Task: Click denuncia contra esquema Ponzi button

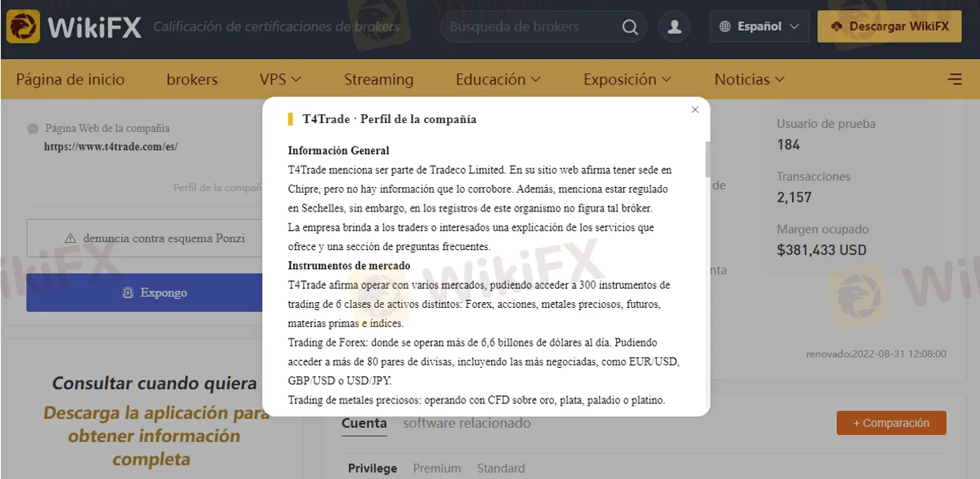Action: [145, 238]
